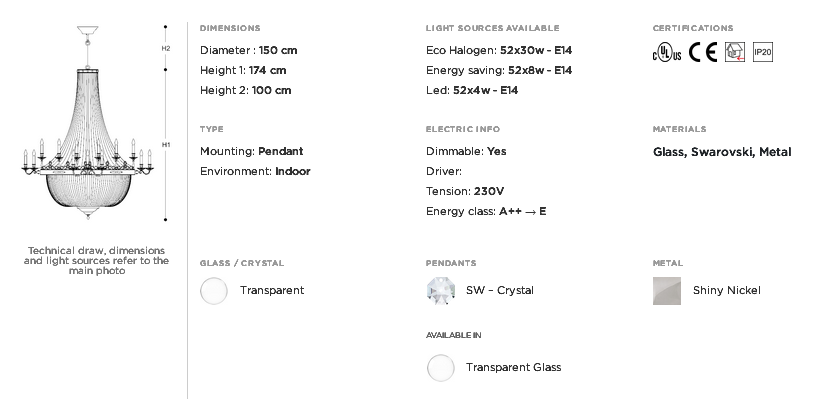
Task: Click the Transparent Glass label
Action: pyautogui.click(x=513, y=368)
